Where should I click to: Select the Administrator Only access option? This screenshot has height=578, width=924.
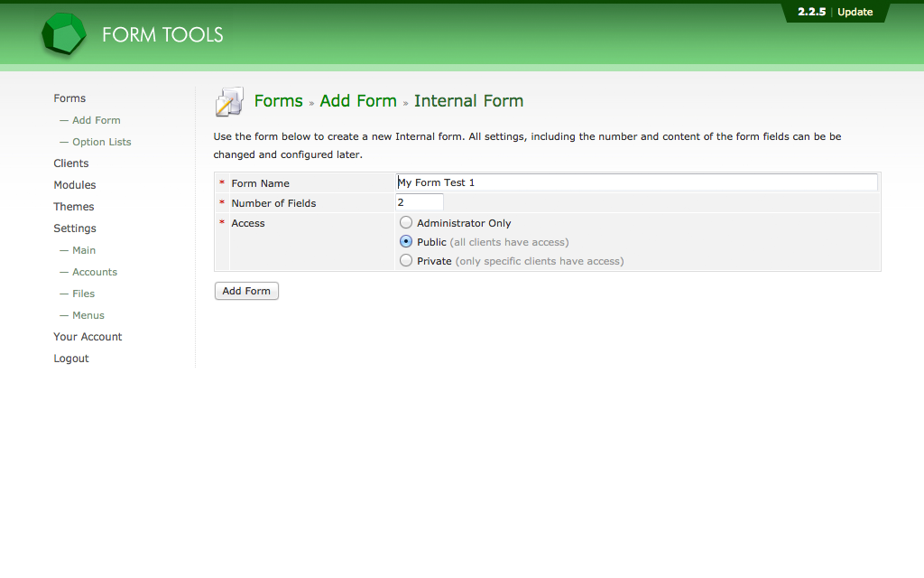(405, 221)
